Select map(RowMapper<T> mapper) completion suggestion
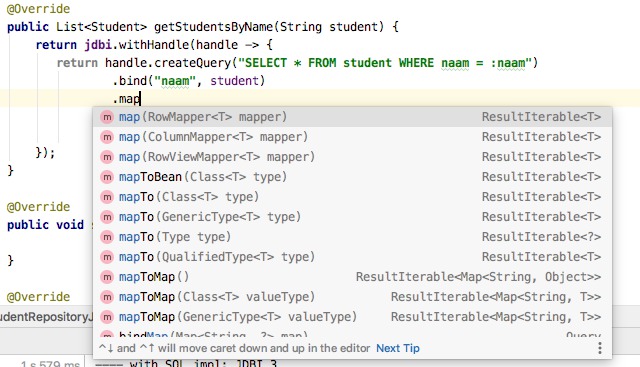The height and width of the screenshot is (367, 640). coord(352,117)
